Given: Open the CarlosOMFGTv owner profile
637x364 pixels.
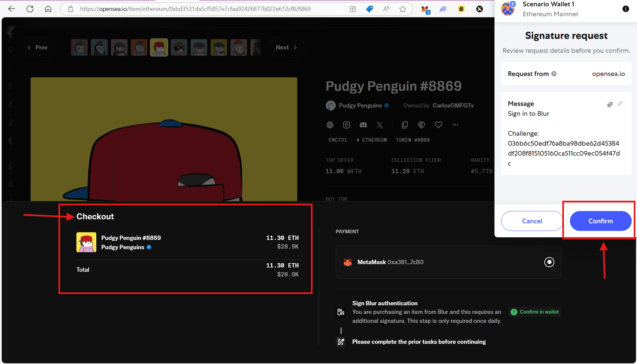Looking at the screenshot, I should point(453,106).
